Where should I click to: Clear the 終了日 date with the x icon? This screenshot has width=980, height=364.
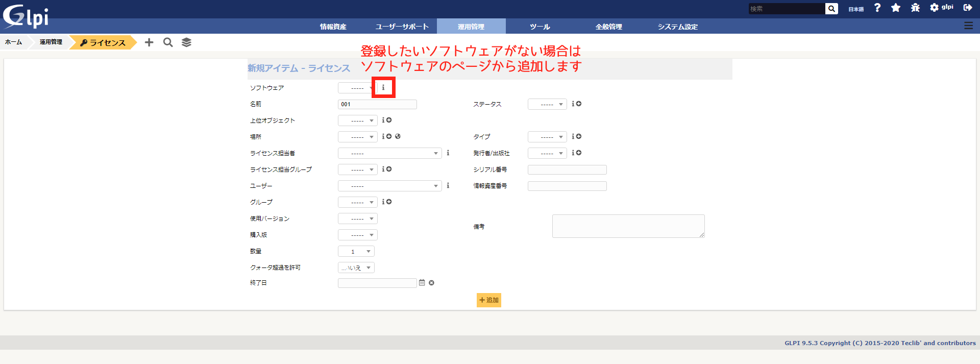(x=431, y=283)
